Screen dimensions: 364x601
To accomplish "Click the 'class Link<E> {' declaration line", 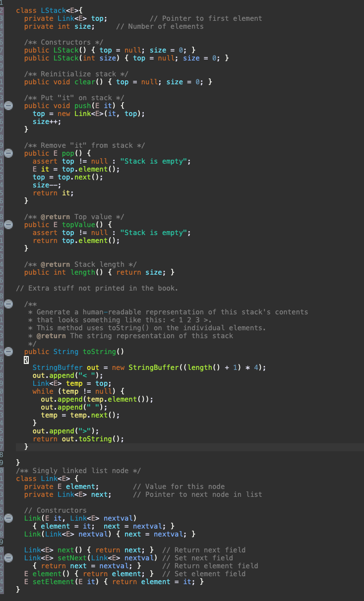I will tap(47, 479).
